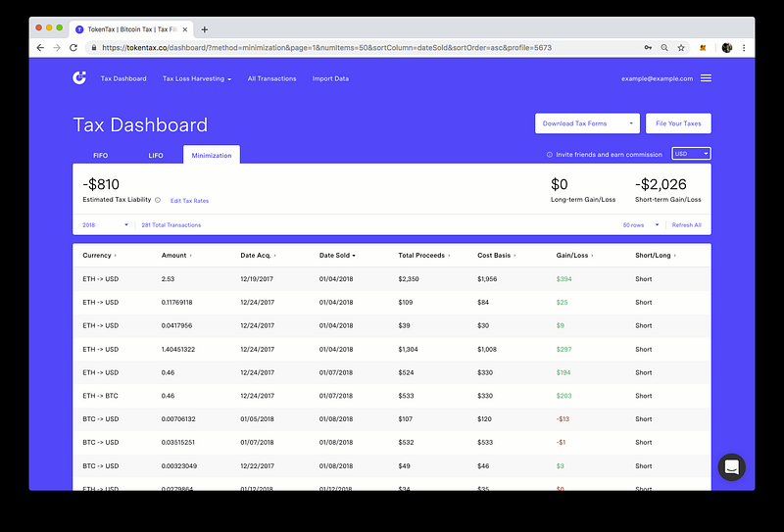Click amount 1.40451322
This screenshot has height=532, width=784.
(178, 349)
